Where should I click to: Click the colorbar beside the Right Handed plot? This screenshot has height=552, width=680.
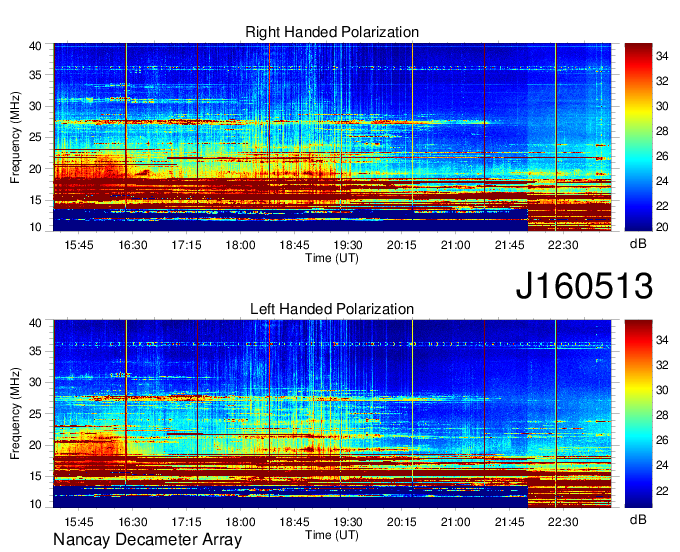(x=638, y=137)
